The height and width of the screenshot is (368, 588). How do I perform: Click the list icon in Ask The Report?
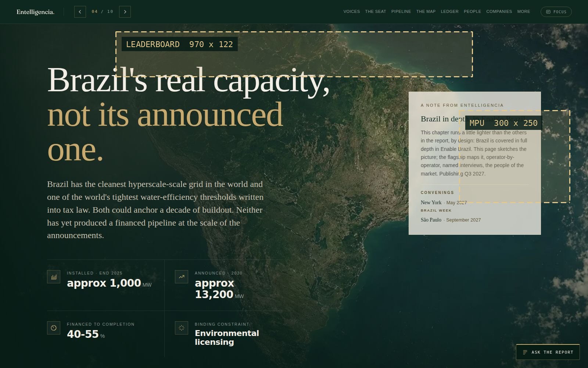(525, 352)
